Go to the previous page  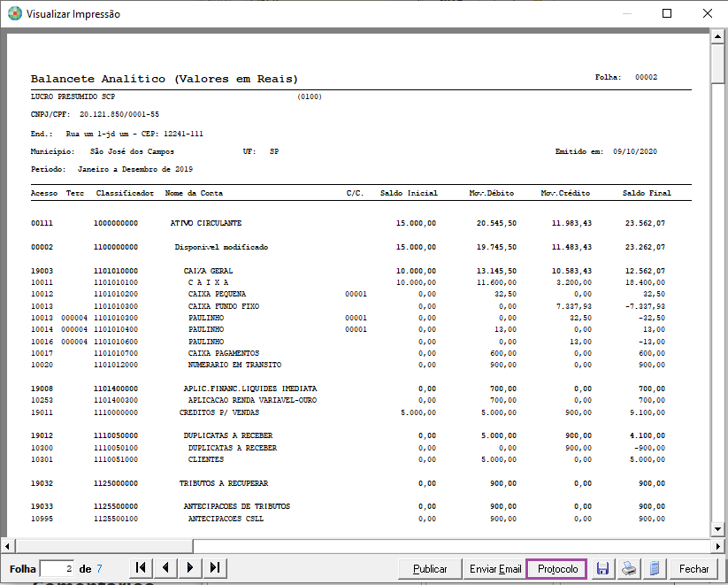coord(165,567)
